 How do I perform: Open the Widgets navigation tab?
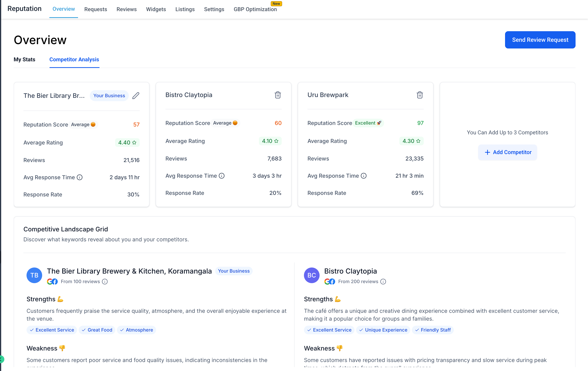156,9
